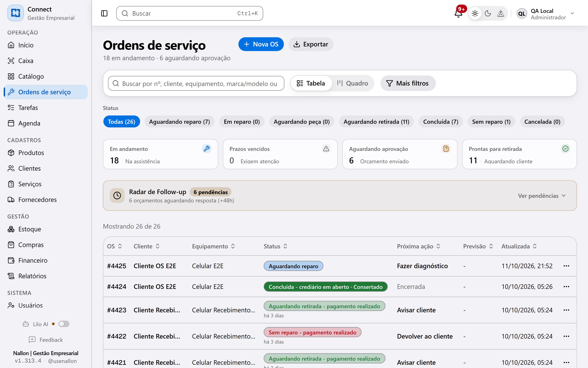Filter by Aguardando retirada (11) status
This screenshot has width=588, height=368.
click(376, 121)
